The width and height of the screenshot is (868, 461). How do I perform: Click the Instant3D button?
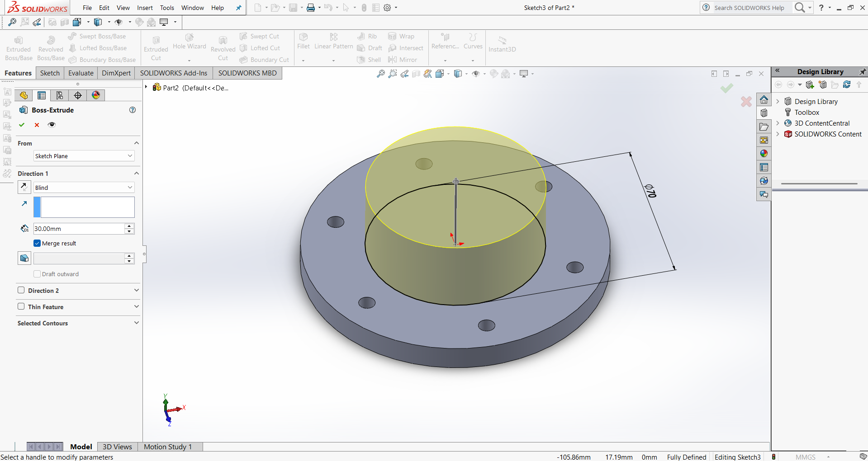[502, 44]
